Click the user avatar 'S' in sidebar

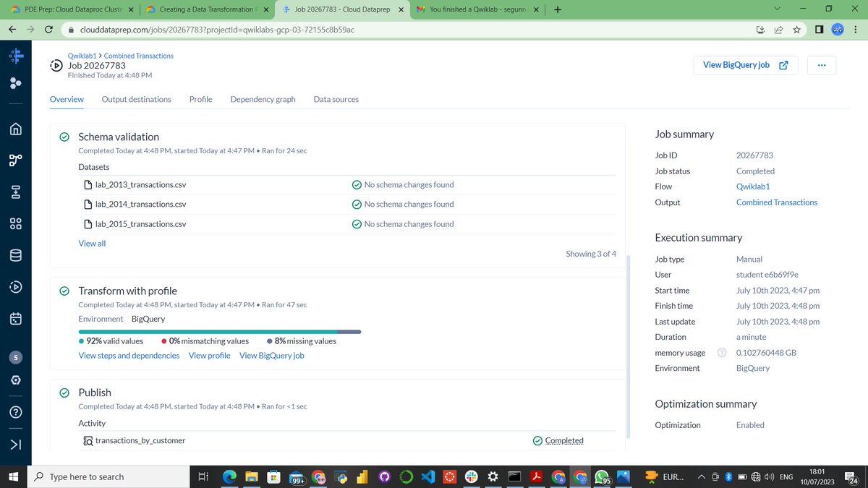[16, 357]
